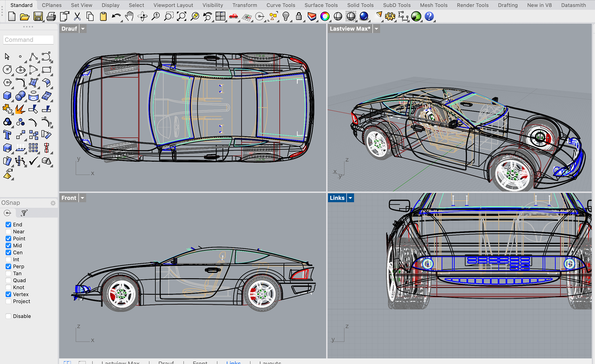Disable the End osnap checkbox
Screen dimensions: 595x364
point(8,225)
